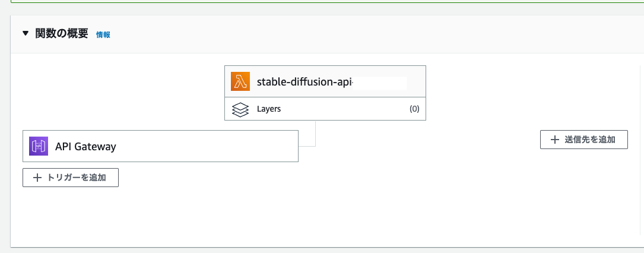Click the 関数の概要 heading text
644x253 pixels.
[62, 34]
